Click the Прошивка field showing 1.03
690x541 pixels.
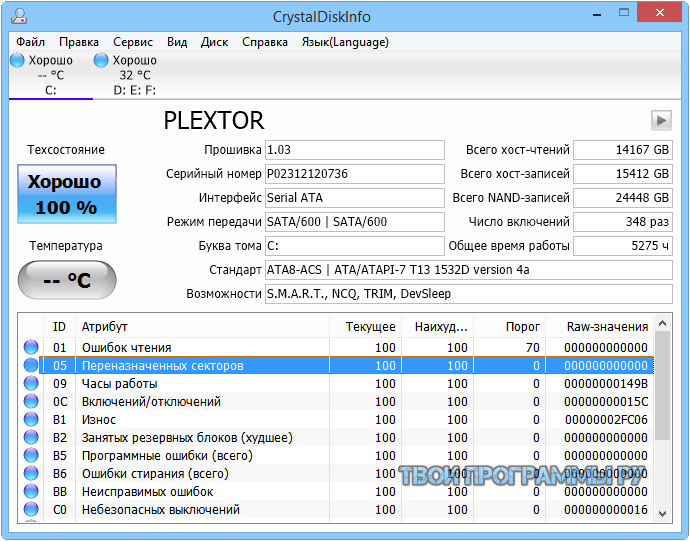(x=355, y=150)
